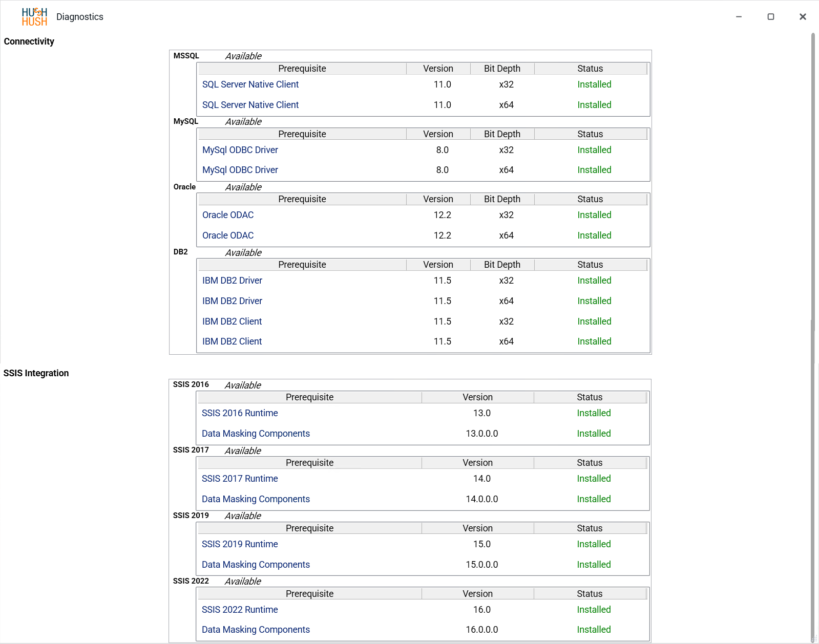Image resolution: width=819 pixels, height=644 pixels.
Task: Open Oracle ODAC x32 link
Action: 227,215
